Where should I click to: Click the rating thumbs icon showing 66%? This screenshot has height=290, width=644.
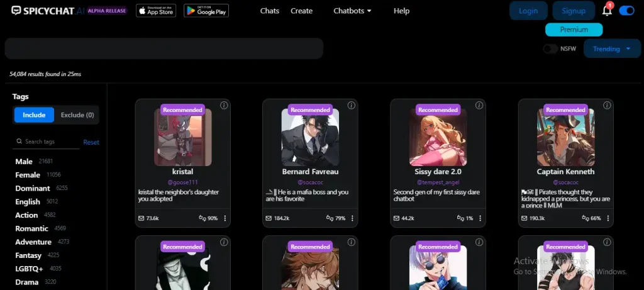tap(586, 218)
